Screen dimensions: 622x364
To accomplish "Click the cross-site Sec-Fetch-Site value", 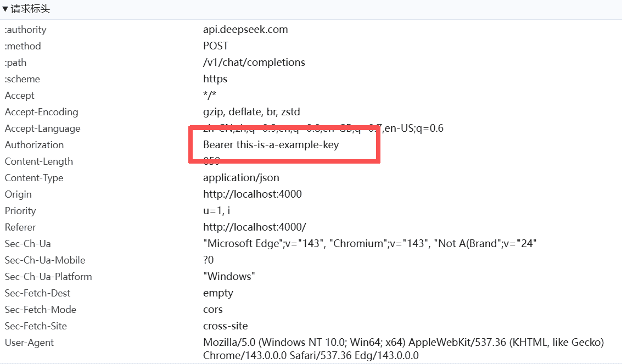I will click(x=225, y=326).
